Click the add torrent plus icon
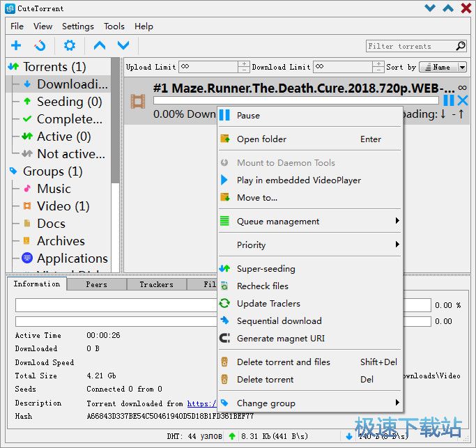Screen dimensions: 476x448 pos(16,46)
